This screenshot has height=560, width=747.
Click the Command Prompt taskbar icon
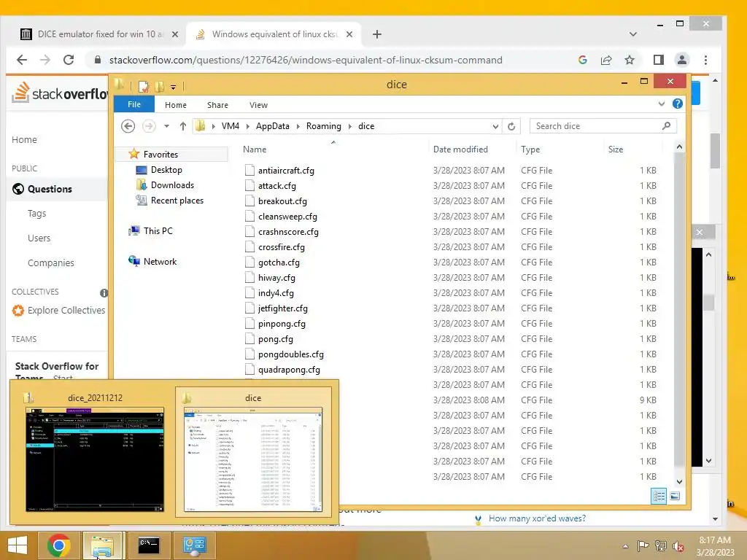click(149, 545)
